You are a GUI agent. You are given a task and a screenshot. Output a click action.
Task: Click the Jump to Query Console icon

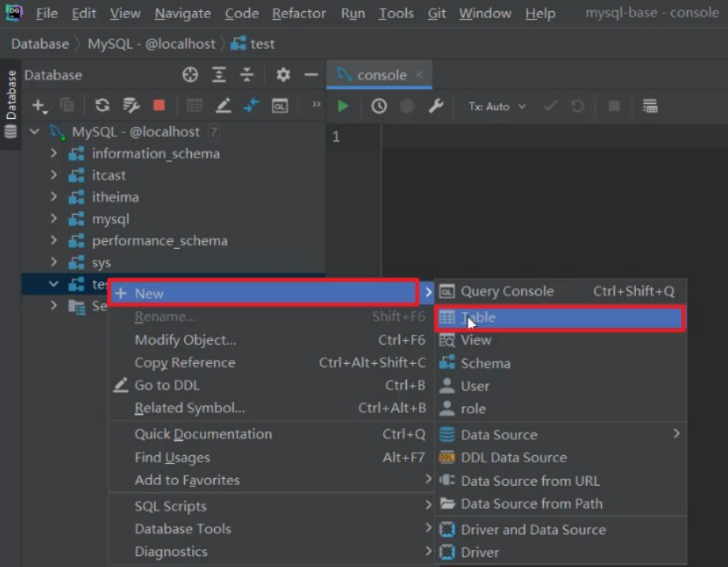[x=280, y=106]
